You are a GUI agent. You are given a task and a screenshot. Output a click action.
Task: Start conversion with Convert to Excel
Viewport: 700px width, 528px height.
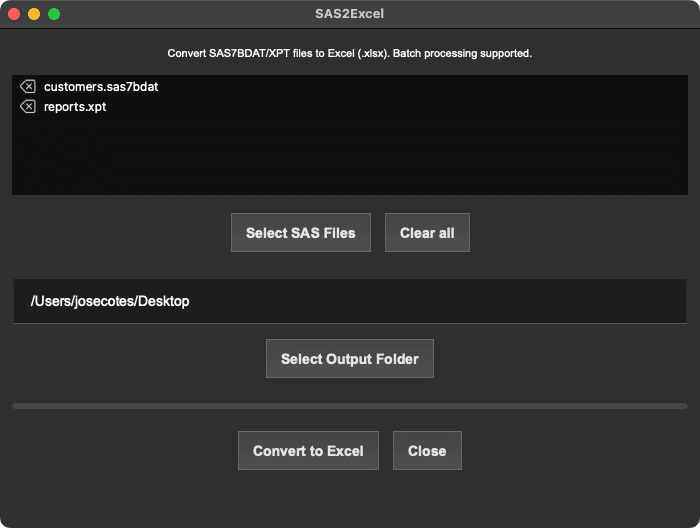pyautogui.click(x=308, y=451)
